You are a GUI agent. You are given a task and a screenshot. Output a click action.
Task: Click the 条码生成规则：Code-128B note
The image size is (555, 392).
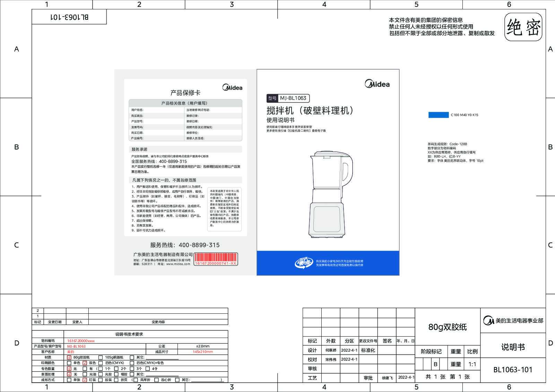[447, 144]
